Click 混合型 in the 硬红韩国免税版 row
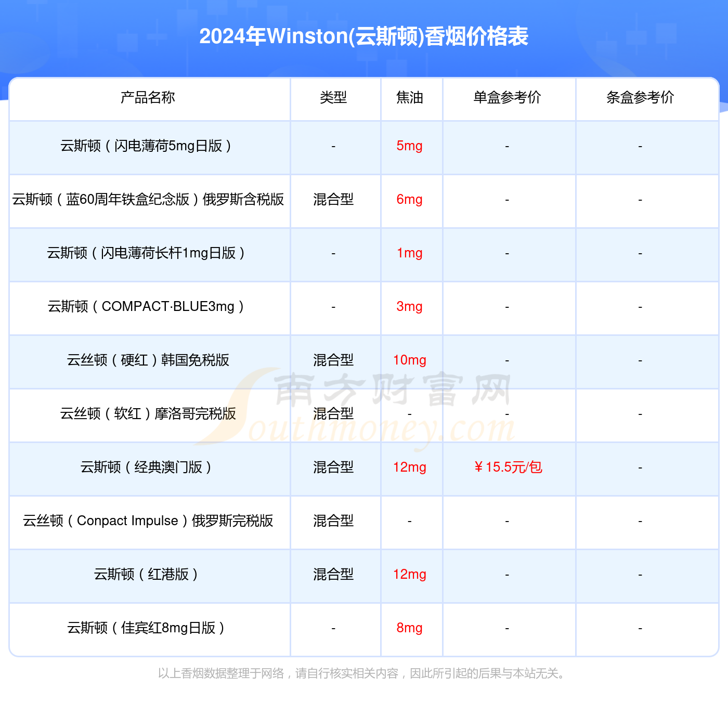The image size is (728, 702). pyautogui.click(x=333, y=360)
